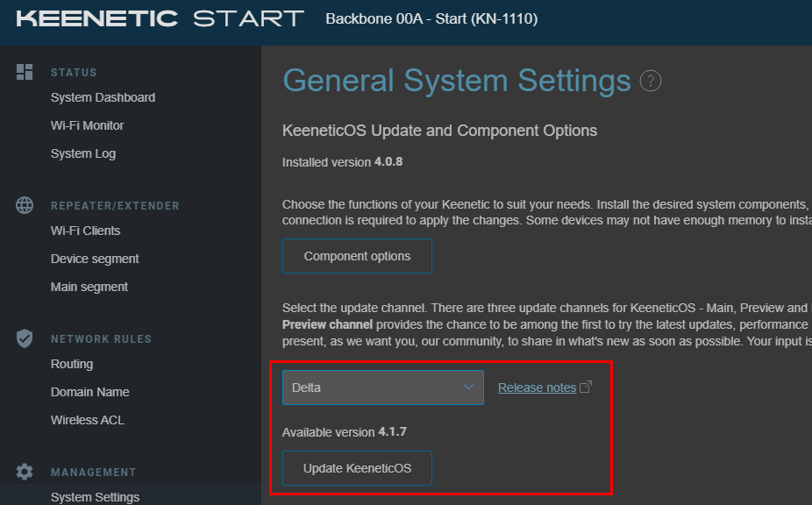Open Wi-Fi Monitor page
812x505 pixels.
pyautogui.click(x=87, y=125)
